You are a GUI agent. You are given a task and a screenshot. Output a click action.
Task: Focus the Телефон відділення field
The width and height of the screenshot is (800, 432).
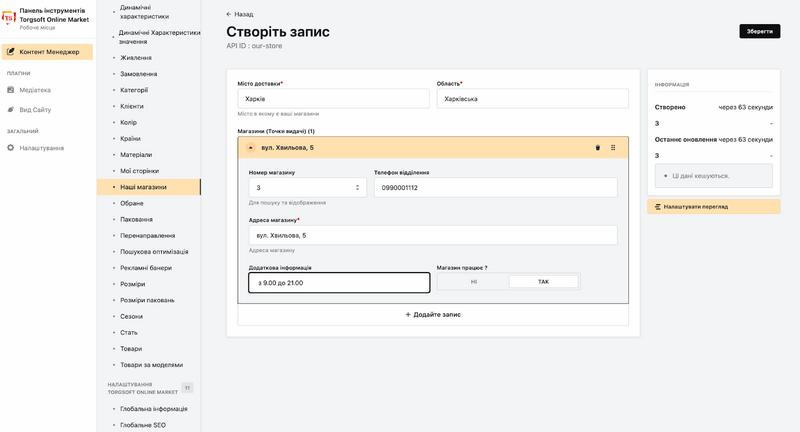click(x=495, y=188)
